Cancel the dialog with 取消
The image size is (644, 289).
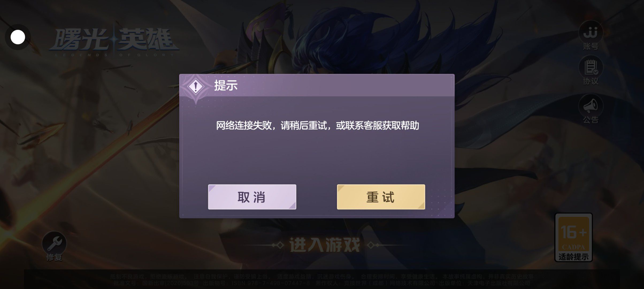252,197
